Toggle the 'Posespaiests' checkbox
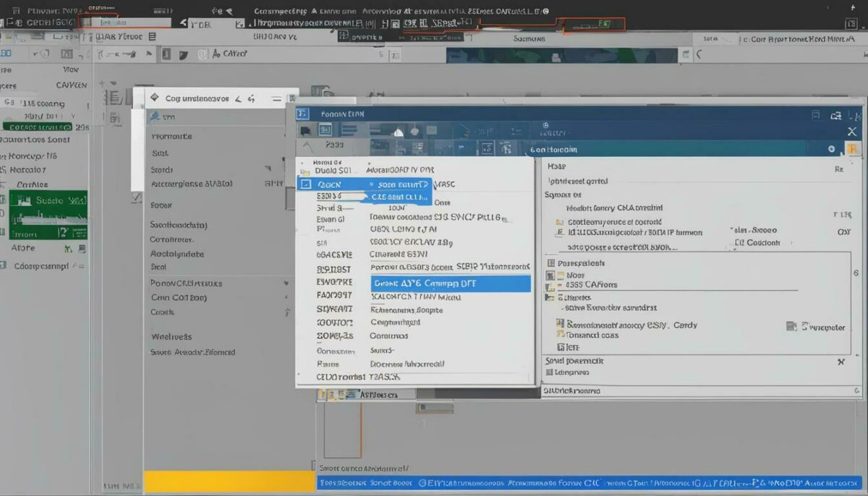Viewport: 868px width, 496px height. coord(551,263)
